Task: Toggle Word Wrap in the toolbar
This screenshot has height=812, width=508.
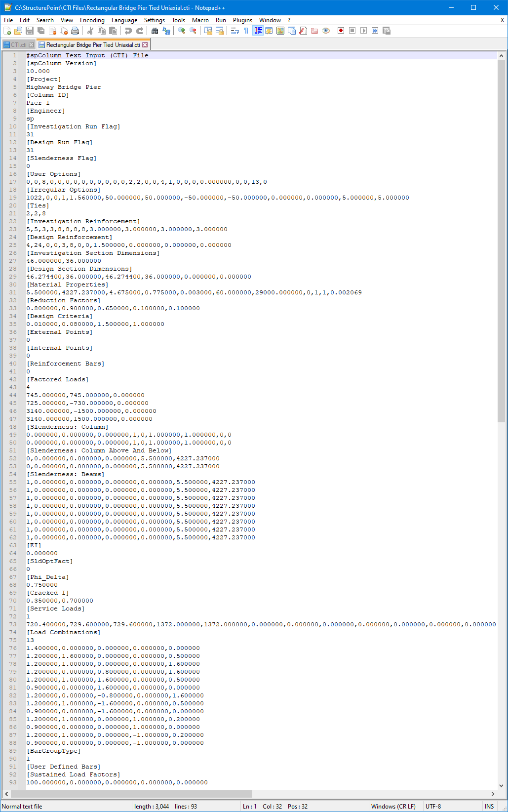Action: tap(235, 31)
